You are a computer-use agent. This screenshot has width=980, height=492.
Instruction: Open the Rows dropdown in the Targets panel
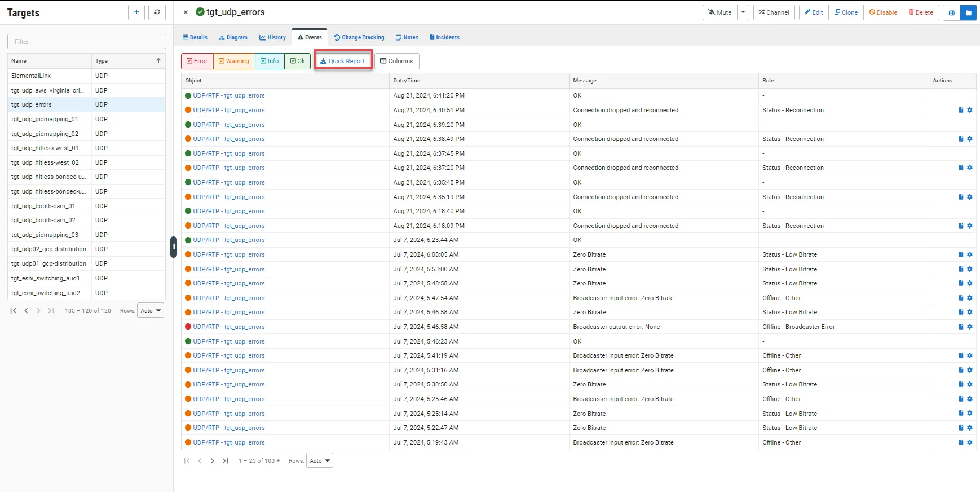[151, 311]
